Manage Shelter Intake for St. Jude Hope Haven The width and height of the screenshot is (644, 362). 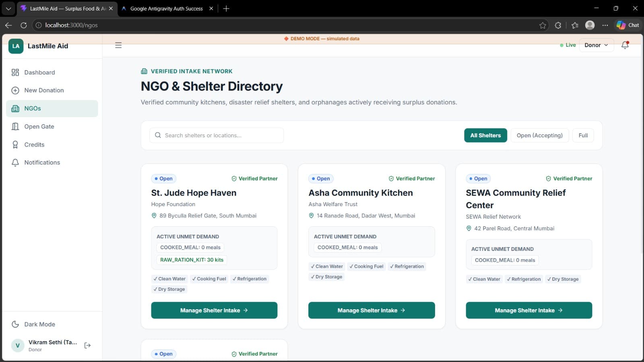coord(214,310)
